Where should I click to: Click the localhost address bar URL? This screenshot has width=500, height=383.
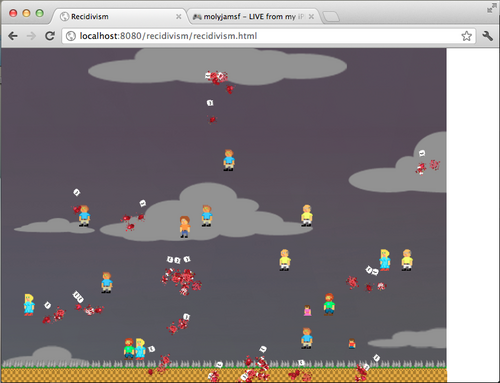168,36
